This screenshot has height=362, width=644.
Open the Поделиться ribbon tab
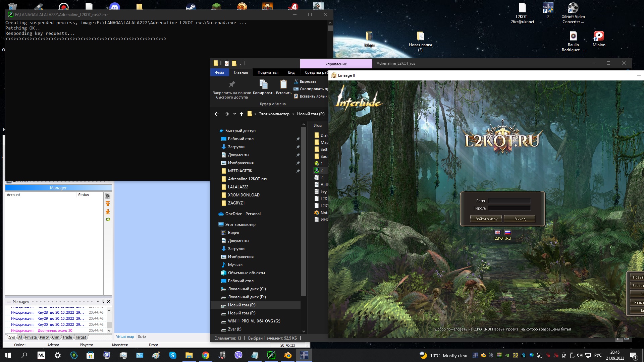coord(268,72)
